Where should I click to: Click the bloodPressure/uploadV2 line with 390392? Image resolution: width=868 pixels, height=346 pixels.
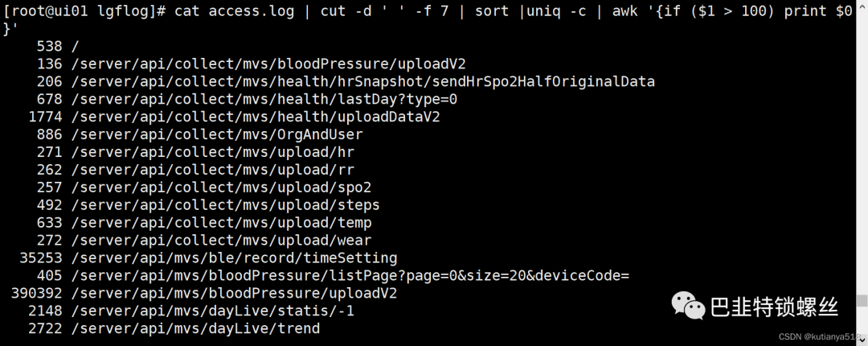[x=203, y=294]
